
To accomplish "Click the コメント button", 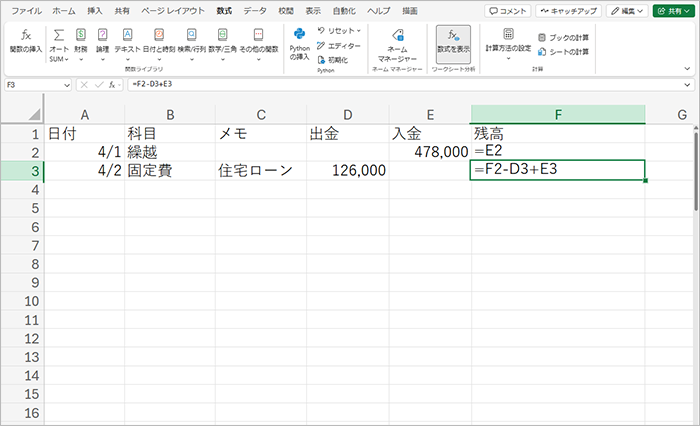I will coord(507,11).
